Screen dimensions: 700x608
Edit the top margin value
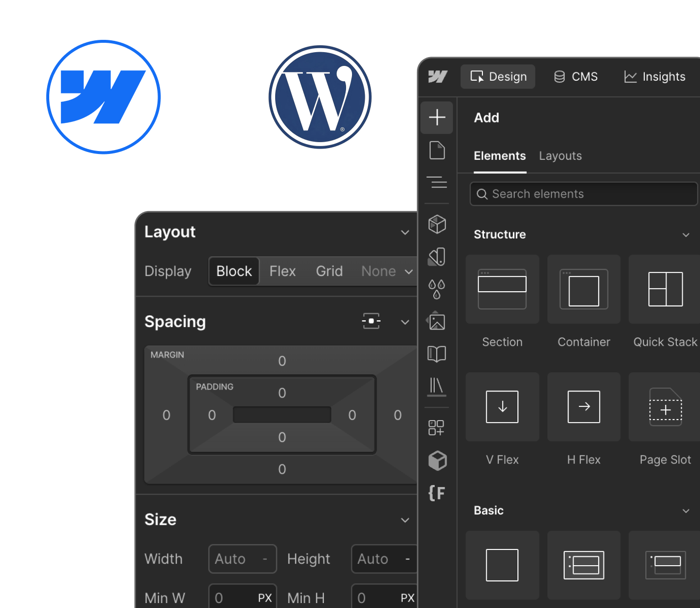[x=282, y=361]
